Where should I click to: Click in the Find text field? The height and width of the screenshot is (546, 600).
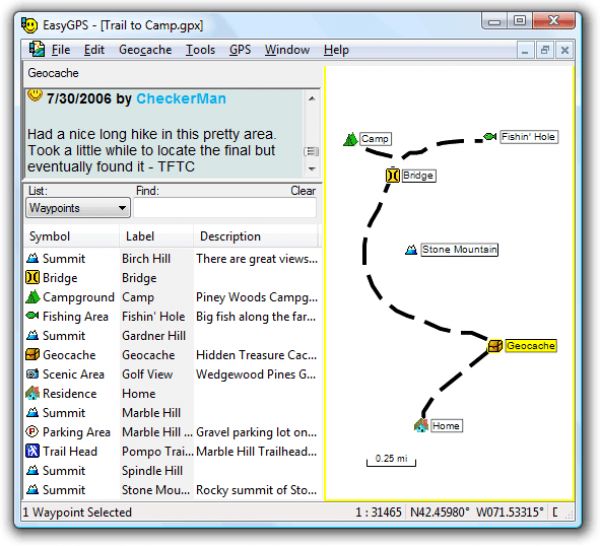pos(225,209)
